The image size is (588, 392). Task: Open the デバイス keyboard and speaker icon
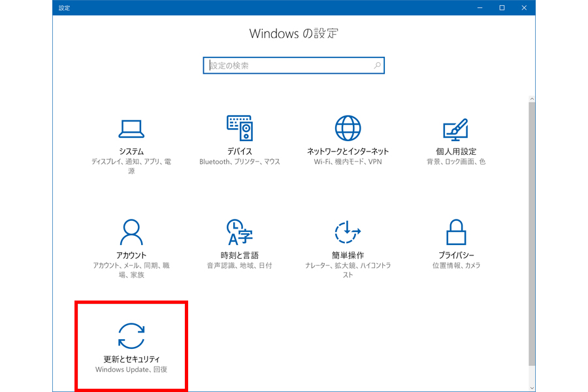[239, 128]
